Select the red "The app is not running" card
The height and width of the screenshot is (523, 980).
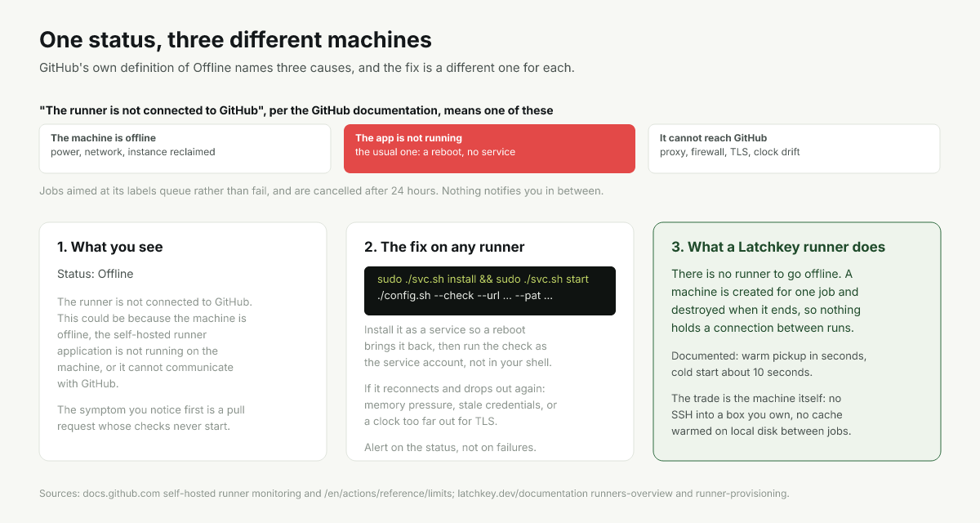[x=489, y=149]
